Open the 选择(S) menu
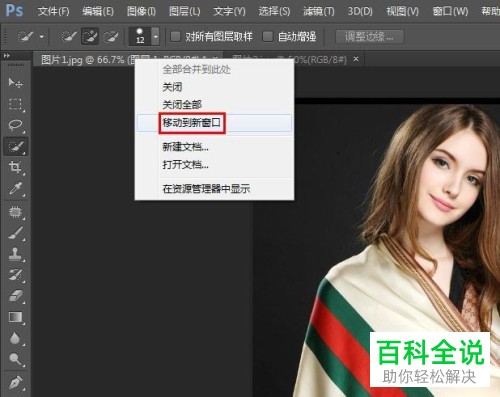 pos(274,12)
